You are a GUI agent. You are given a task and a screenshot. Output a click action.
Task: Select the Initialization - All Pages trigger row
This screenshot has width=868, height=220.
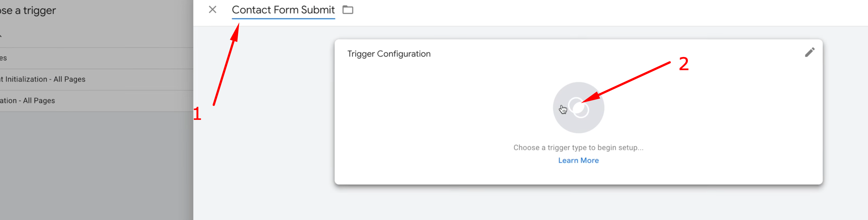pos(29,100)
